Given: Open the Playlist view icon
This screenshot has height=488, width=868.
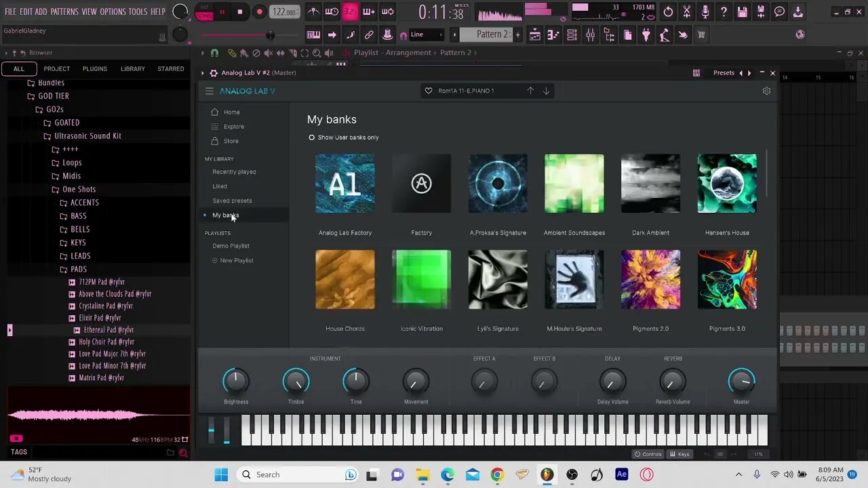Looking at the screenshot, I should pyautogui.click(x=534, y=35).
